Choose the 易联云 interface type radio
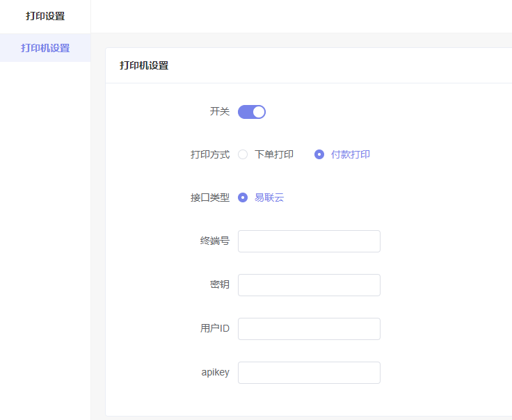This screenshot has height=420, width=512. (243, 197)
